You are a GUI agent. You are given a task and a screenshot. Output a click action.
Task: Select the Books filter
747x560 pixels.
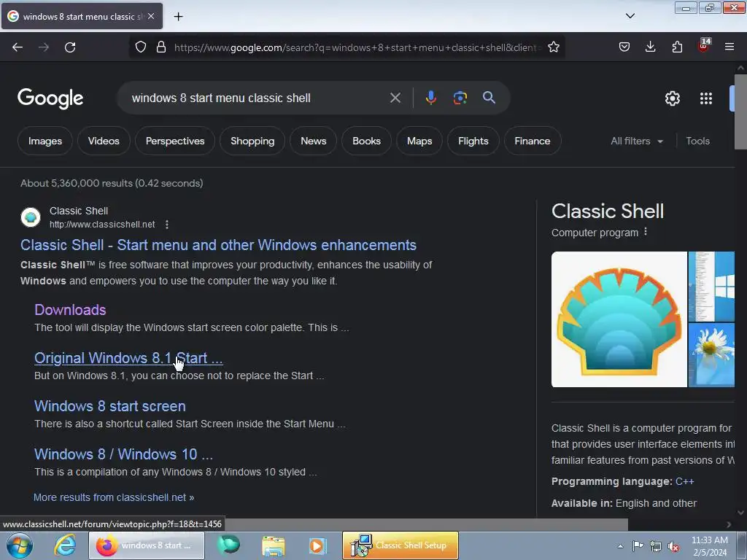click(366, 141)
